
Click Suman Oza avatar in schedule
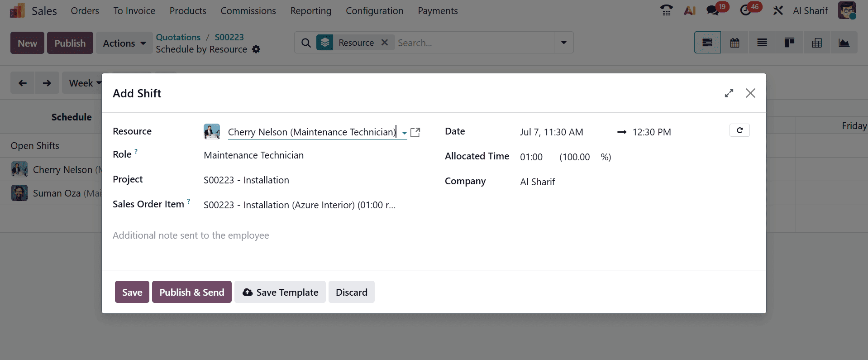(19, 193)
